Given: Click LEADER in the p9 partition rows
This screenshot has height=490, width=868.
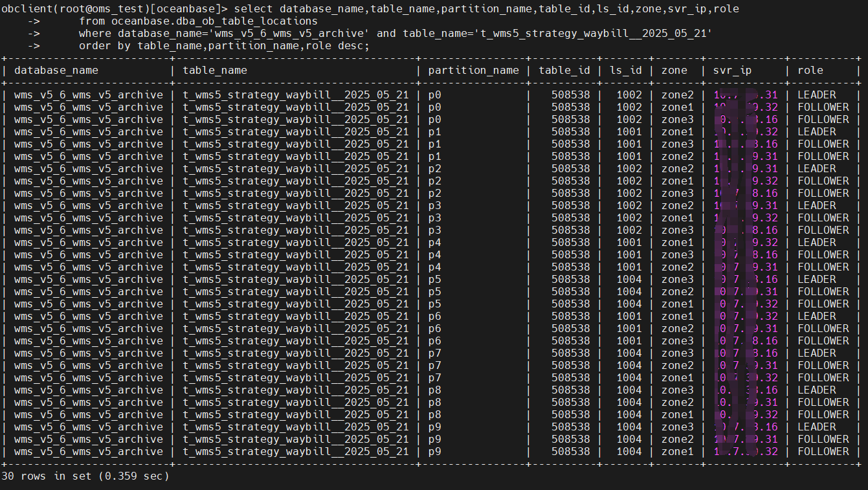Looking at the screenshot, I should (817, 427).
